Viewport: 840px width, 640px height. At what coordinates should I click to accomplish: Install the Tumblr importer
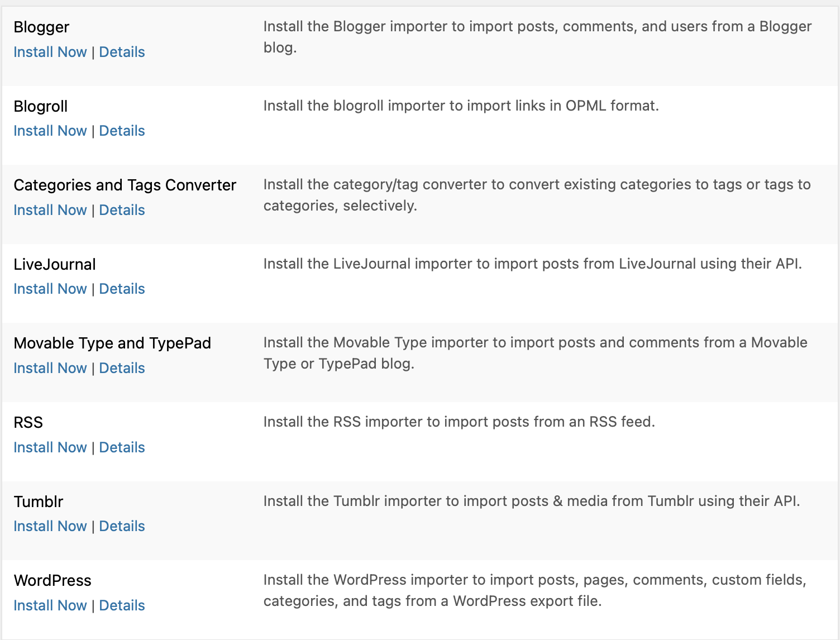(50, 526)
